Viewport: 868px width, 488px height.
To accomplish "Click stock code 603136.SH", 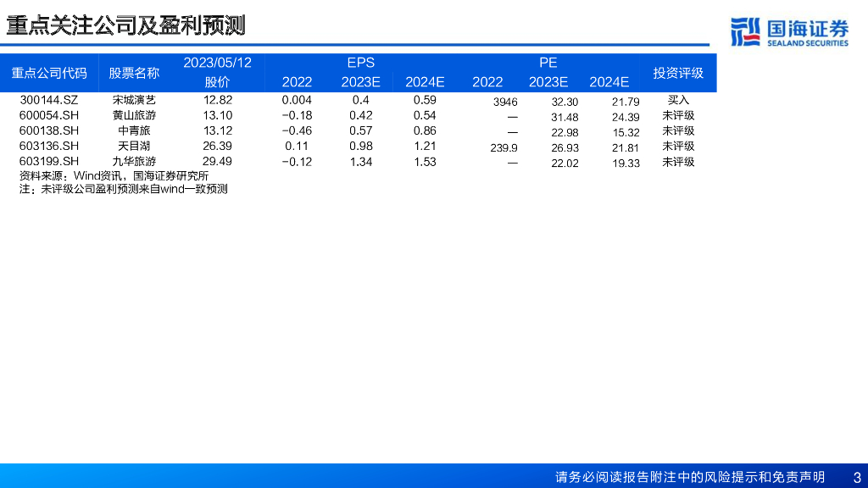I will 48,146.
